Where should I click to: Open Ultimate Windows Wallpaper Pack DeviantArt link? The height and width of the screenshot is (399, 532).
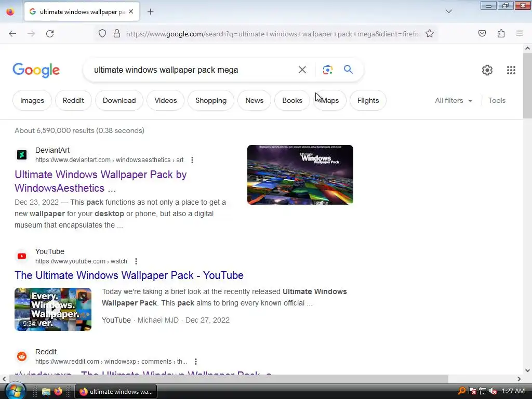[100, 181]
